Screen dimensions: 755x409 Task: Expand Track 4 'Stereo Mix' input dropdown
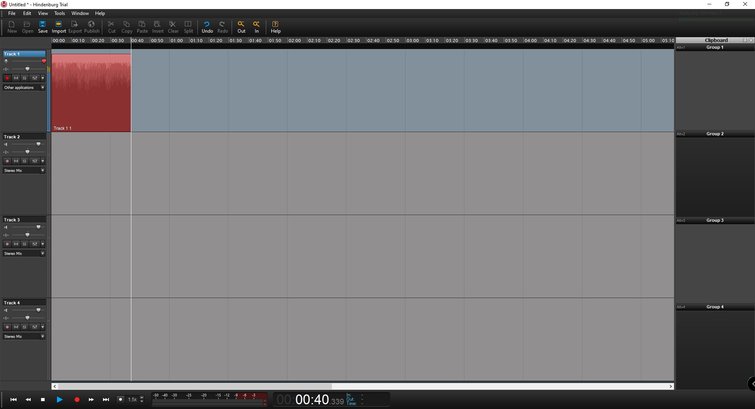point(25,337)
